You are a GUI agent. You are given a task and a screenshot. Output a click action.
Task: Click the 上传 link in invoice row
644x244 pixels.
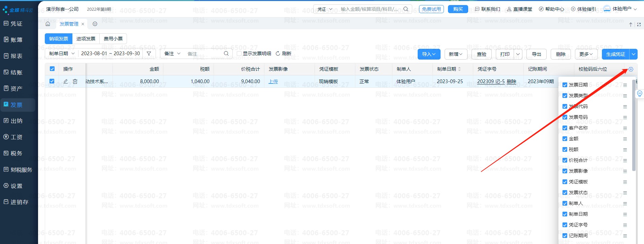click(273, 81)
